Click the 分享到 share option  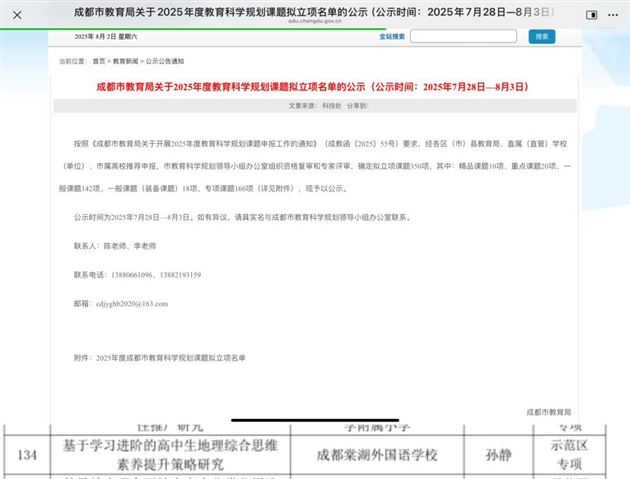(358, 104)
